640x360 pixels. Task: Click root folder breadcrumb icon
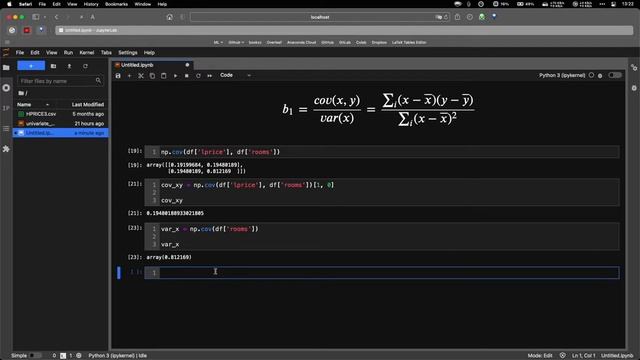(x=21, y=93)
